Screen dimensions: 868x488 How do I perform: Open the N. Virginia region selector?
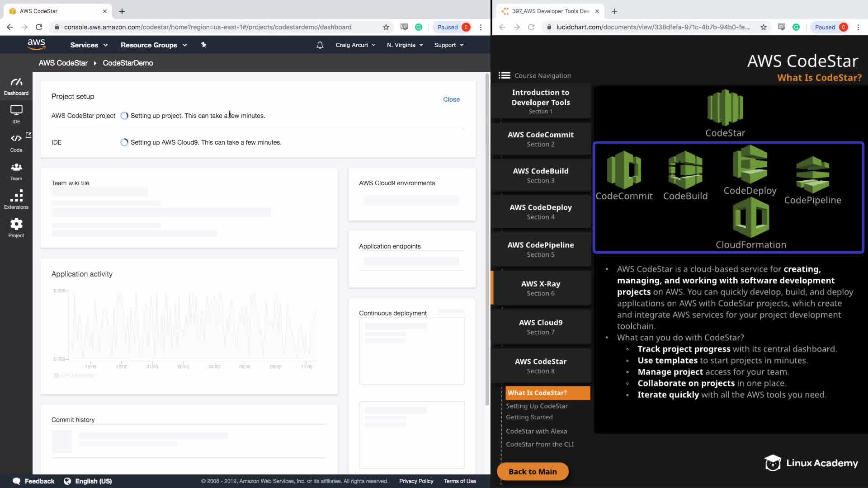click(405, 45)
